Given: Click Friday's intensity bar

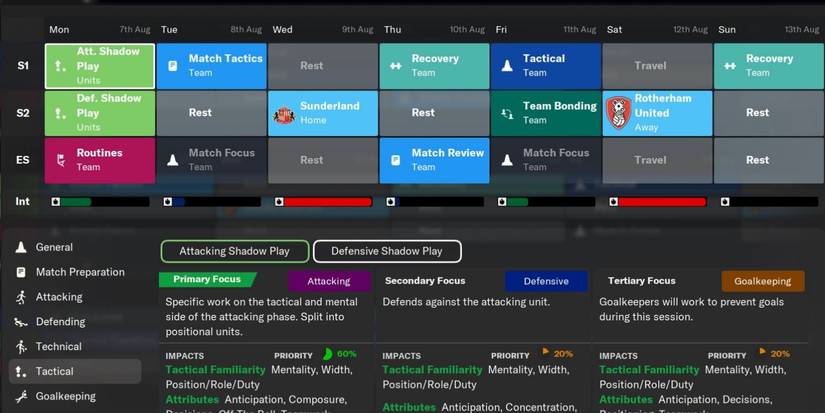Looking at the screenshot, I should [x=547, y=202].
